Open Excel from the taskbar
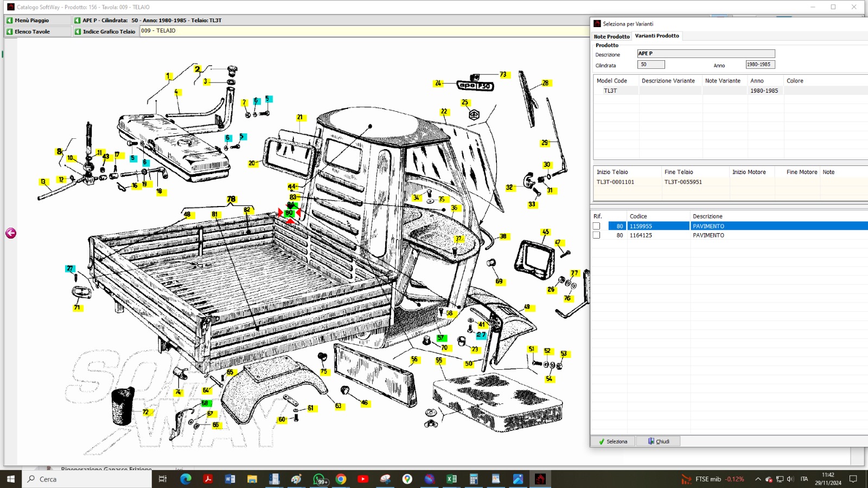This screenshot has height=488, width=868. coord(451,479)
